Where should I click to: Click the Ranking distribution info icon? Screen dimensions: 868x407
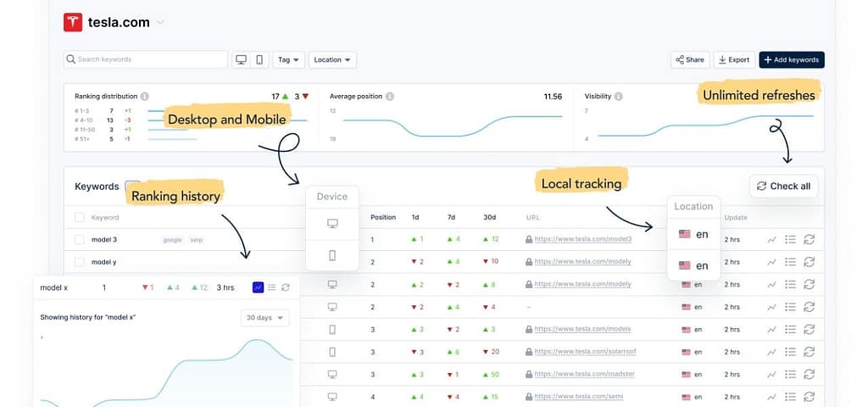coord(145,97)
